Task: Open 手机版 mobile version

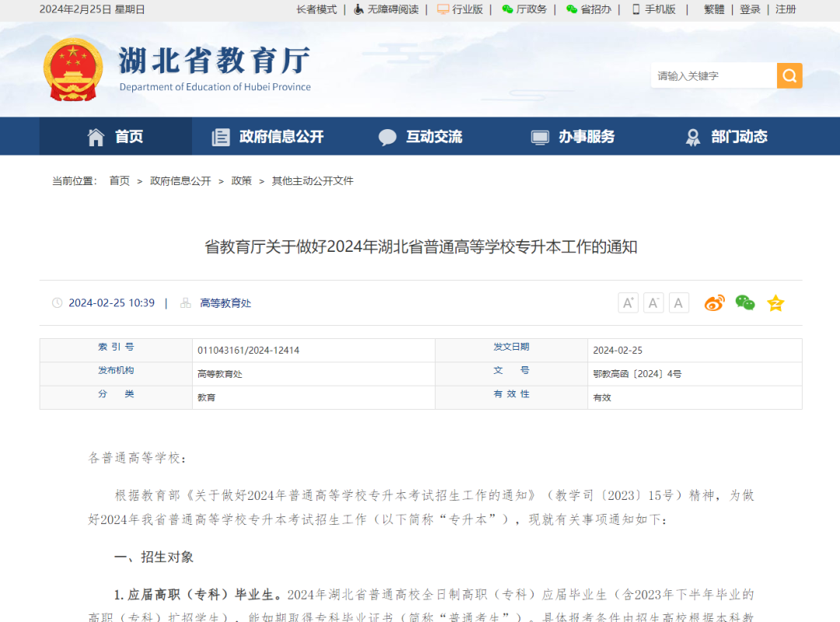Action: [x=656, y=9]
